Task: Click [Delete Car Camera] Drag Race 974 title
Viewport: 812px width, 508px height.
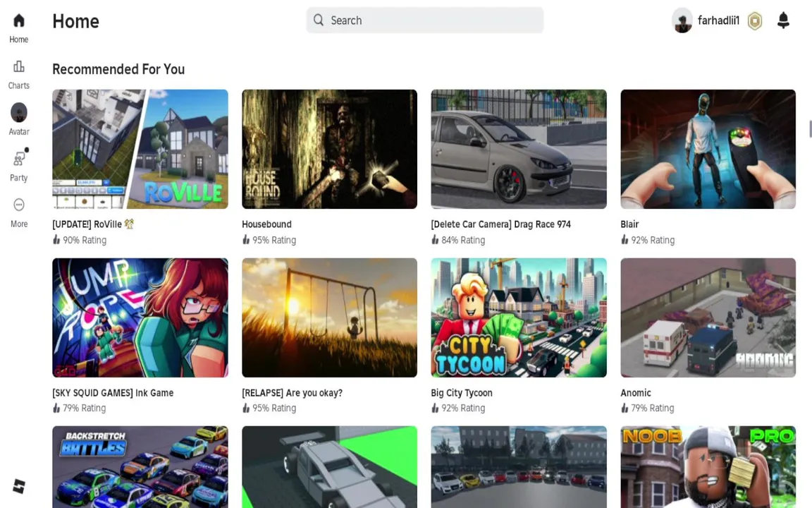Action: click(500, 224)
